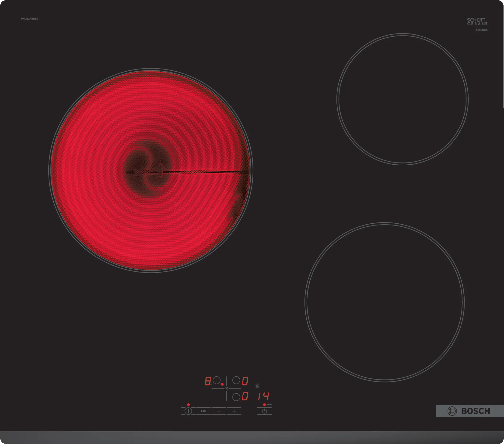Image resolution: width=504 pixels, height=444 pixels.
Task: Click the Bosch logo badge
Action: pos(469,411)
